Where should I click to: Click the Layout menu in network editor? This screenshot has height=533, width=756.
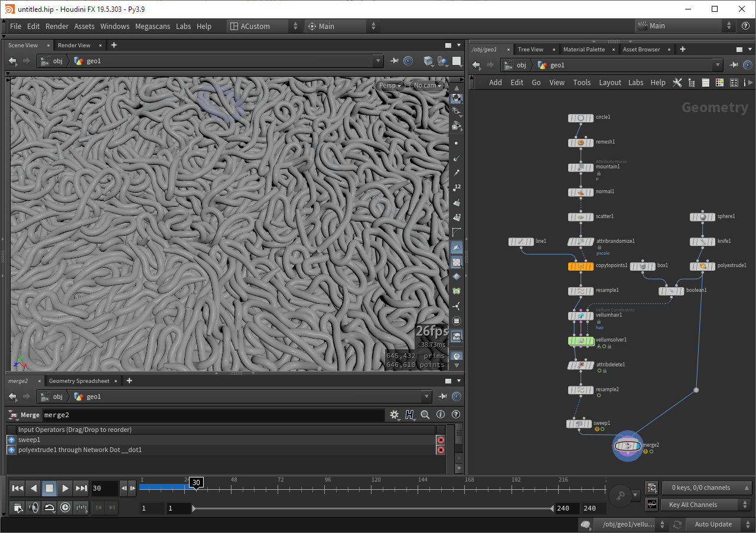click(610, 83)
